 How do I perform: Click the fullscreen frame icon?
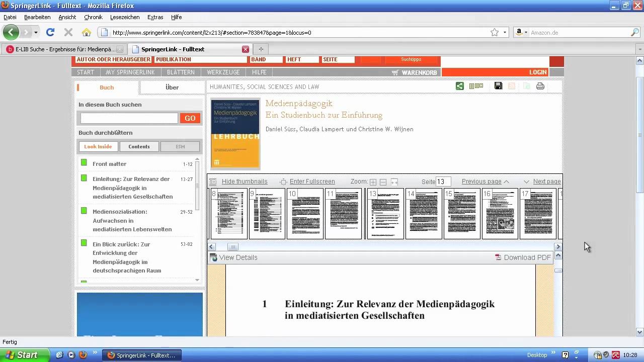283,182
